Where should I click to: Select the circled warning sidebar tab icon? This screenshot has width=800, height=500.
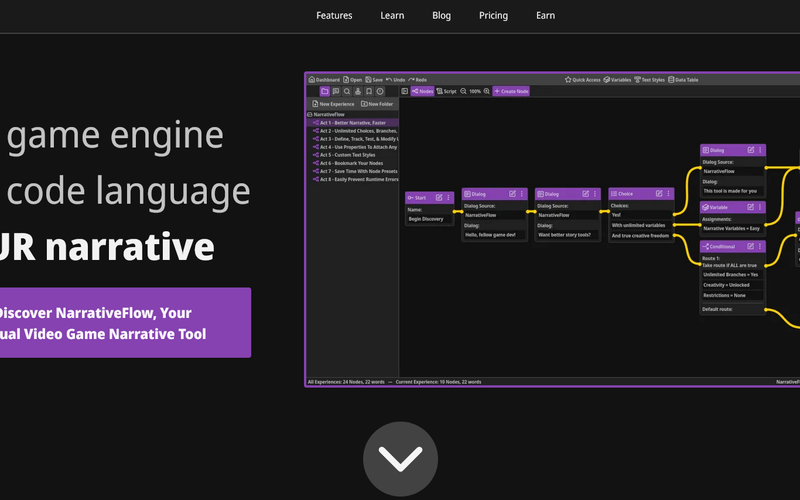(x=380, y=91)
